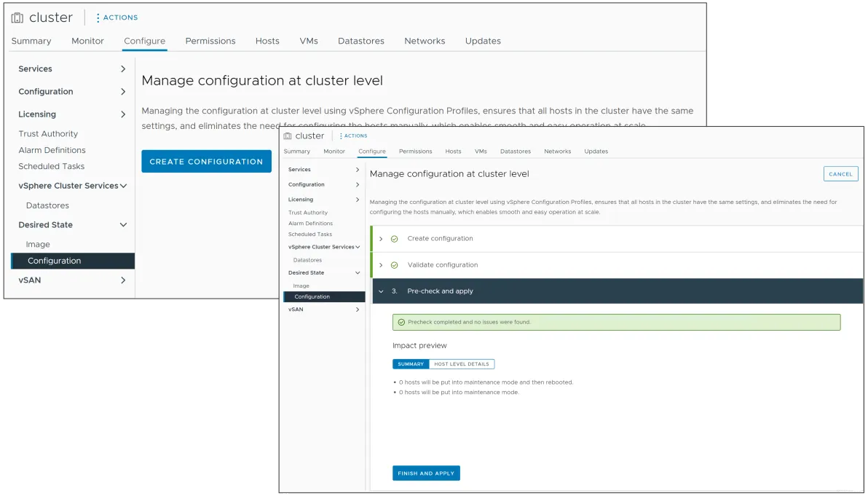Select Datastores in the front window sidebar
Image resolution: width=868 pixels, height=496 pixels.
(307, 260)
